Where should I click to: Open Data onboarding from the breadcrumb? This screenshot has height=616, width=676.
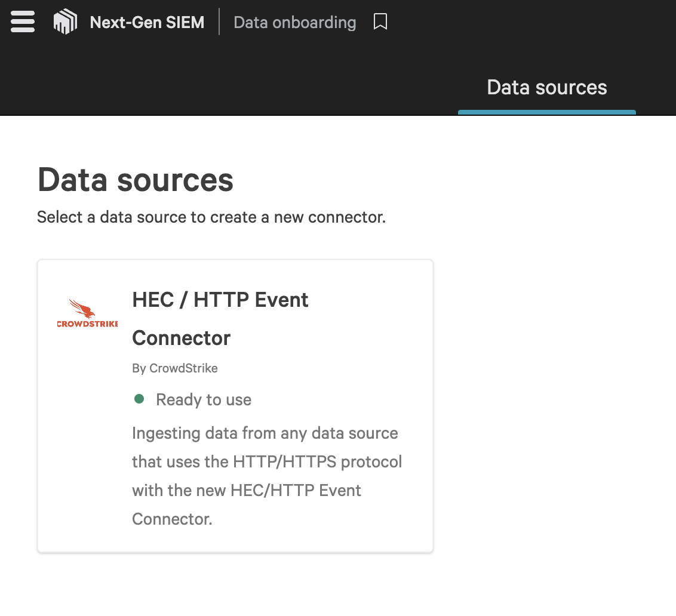(x=294, y=22)
